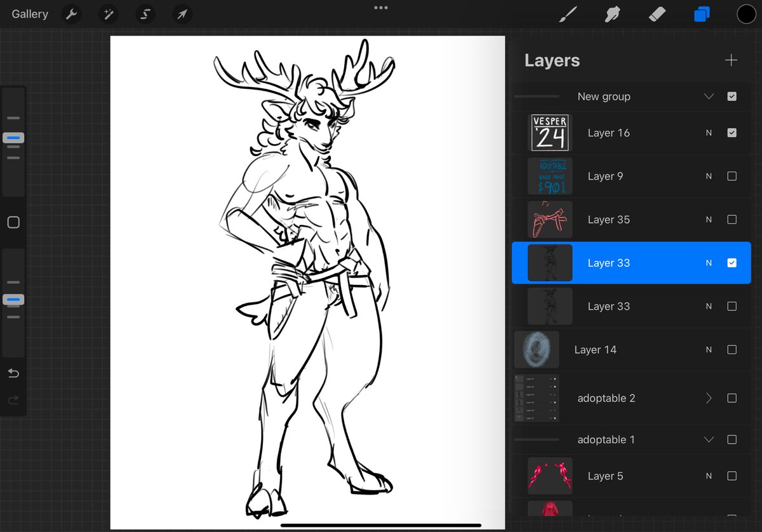Open the Actions wrench menu
This screenshot has width=762, height=532.
[x=72, y=14]
